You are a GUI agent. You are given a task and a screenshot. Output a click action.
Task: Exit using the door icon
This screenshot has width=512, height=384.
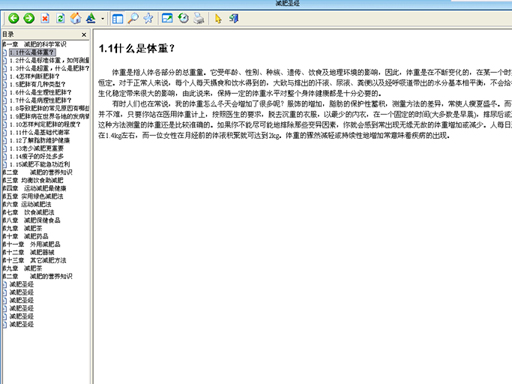point(234,18)
